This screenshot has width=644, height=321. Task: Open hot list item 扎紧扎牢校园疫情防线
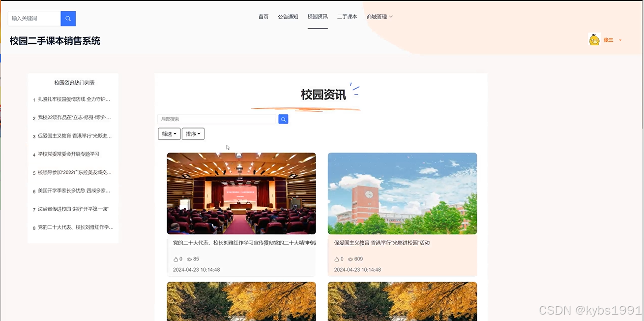pos(74,99)
